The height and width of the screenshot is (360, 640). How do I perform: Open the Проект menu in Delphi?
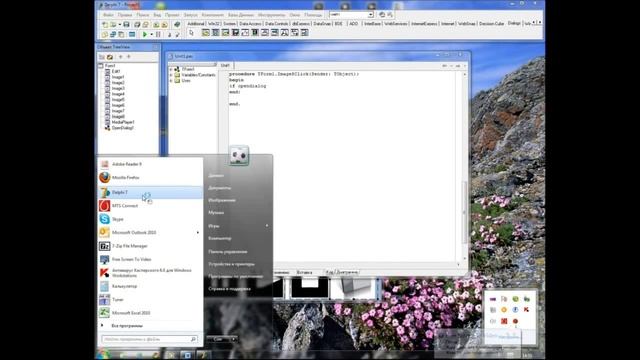click(x=172, y=15)
